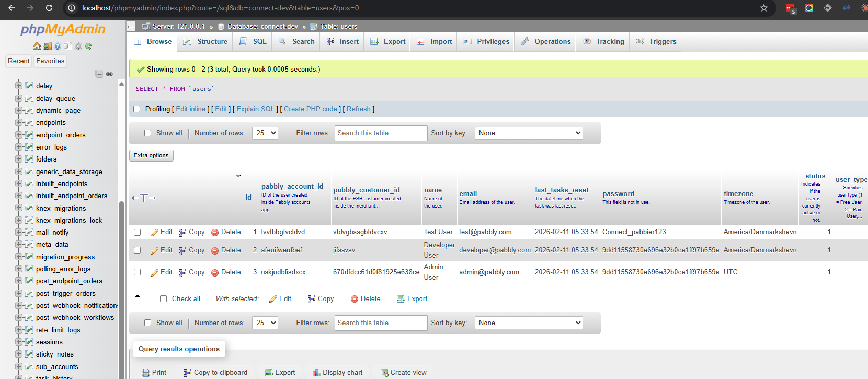
Task: Select the row checkbox for Test User
Action: pos(138,232)
